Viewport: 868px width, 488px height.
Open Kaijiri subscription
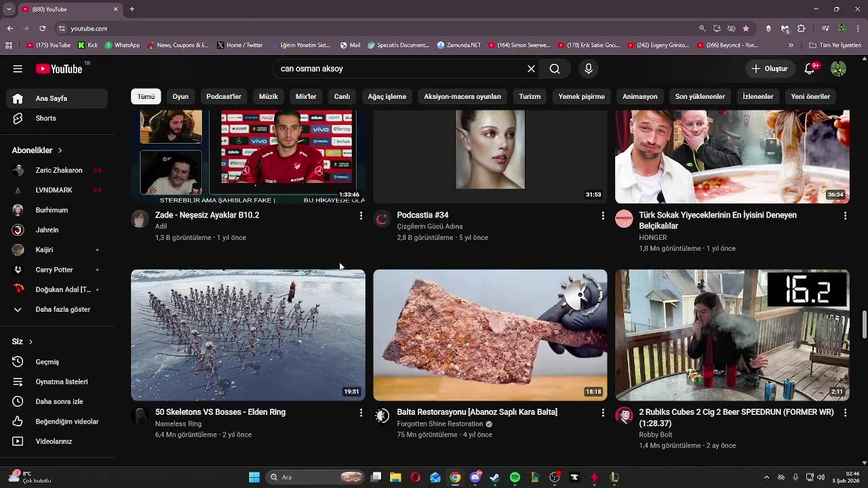[x=58, y=249]
